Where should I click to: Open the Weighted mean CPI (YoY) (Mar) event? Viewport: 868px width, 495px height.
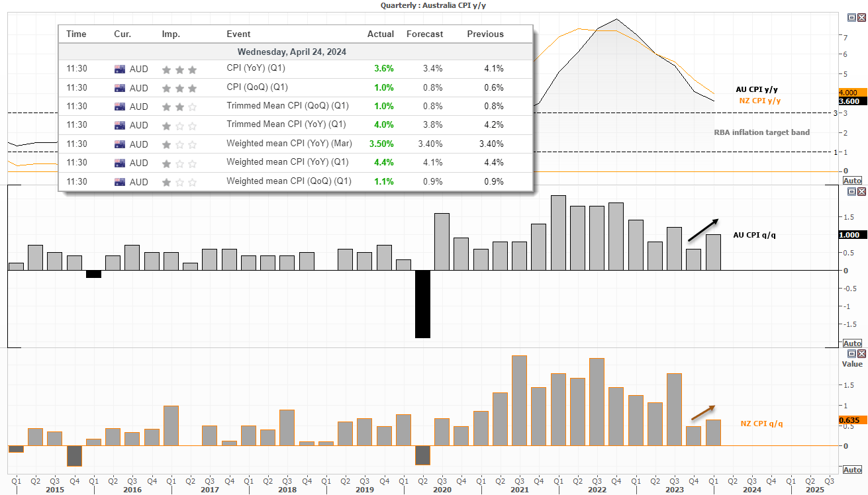tap(289, 144)
